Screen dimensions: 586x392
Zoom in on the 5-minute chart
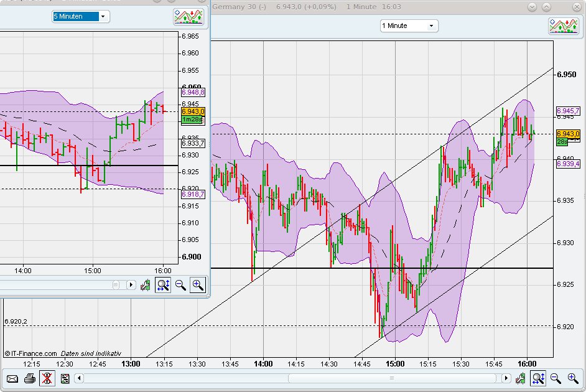pyautogui.click(x=197, y=285)
